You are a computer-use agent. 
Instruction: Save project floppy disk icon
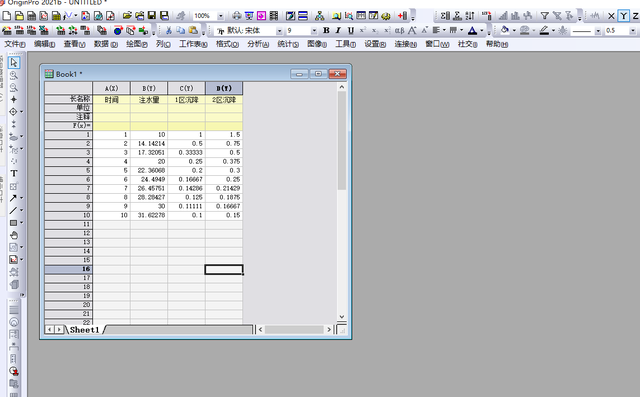pos(152,16)
